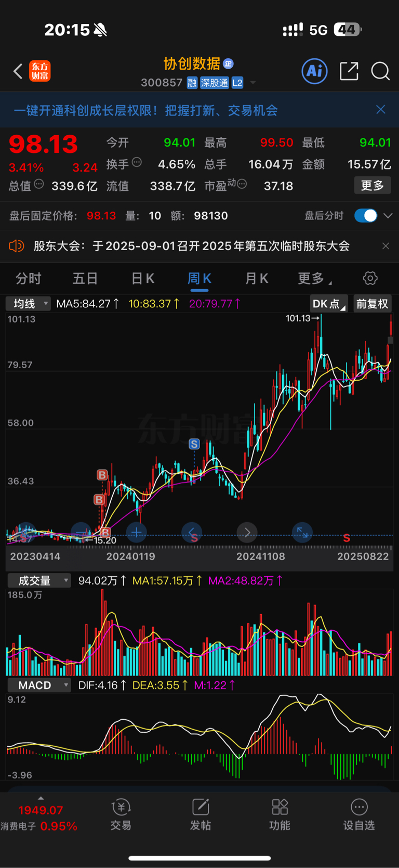Screen dimensions: 399x868
Task: Switch to the 月K tab
Action: coord(257,279)
